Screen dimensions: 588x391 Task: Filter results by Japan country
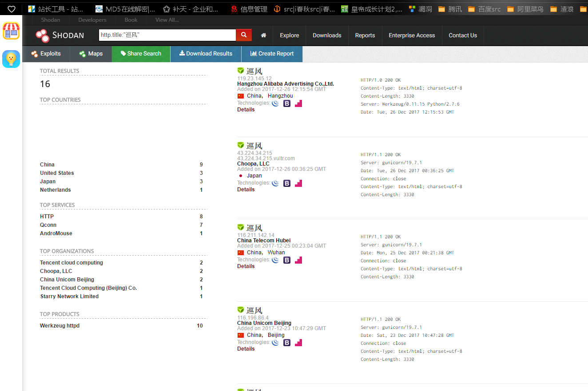[48, 182]
